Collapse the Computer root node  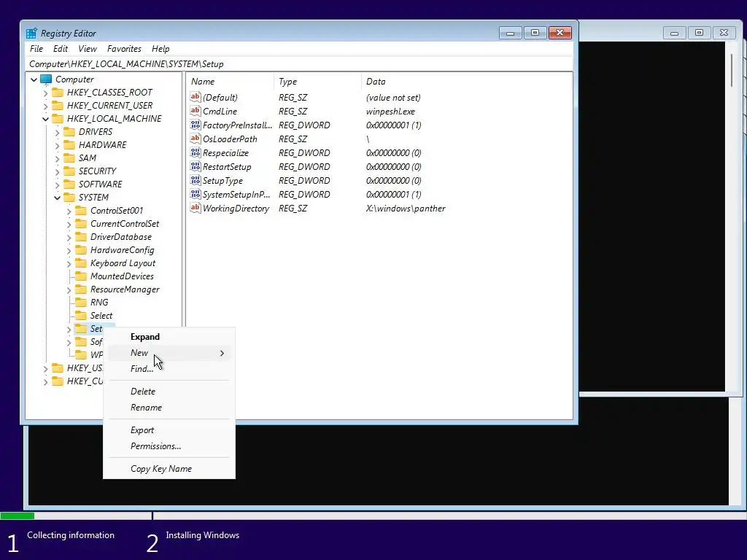pos(34,79)
